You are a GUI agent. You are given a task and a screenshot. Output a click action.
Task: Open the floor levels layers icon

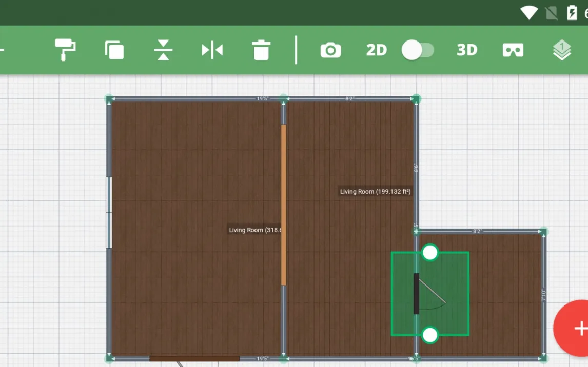click(562, 50)
